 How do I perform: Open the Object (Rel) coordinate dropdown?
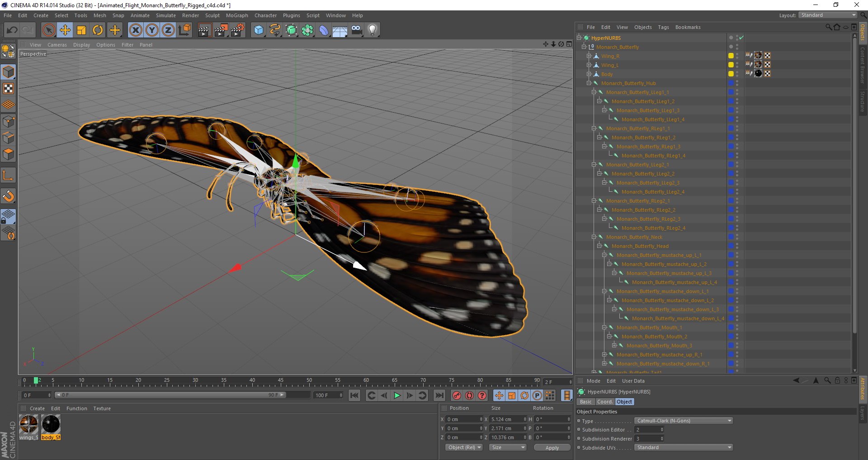point(464,447)
